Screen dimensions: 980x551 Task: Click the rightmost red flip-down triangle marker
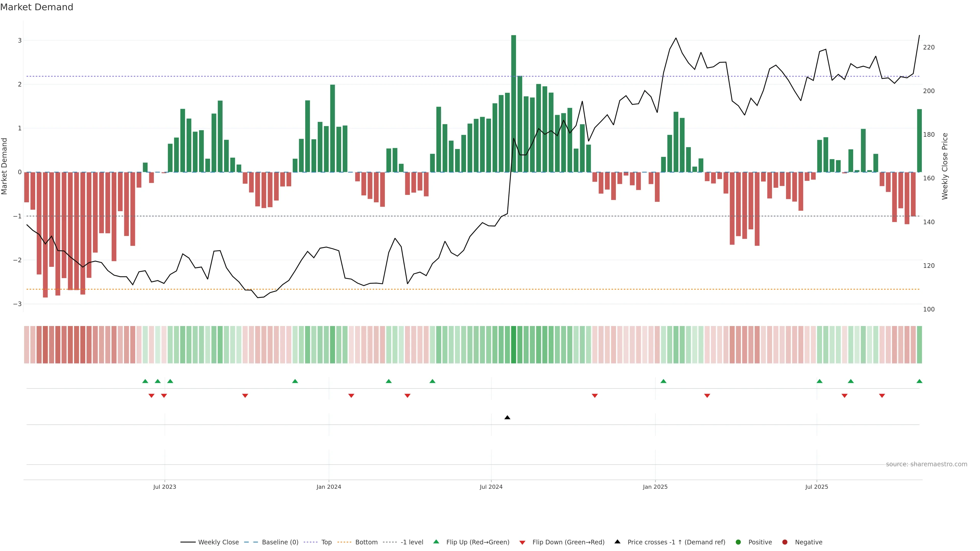pos(882,396)
